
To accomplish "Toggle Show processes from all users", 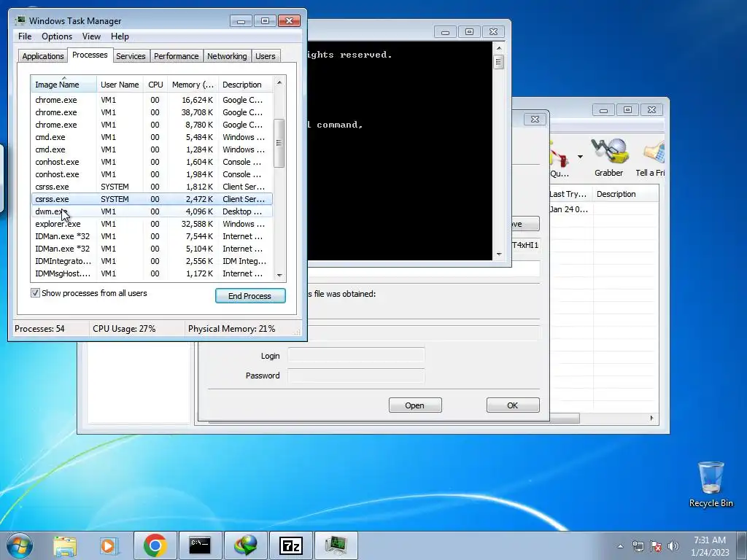I will 35,293.
